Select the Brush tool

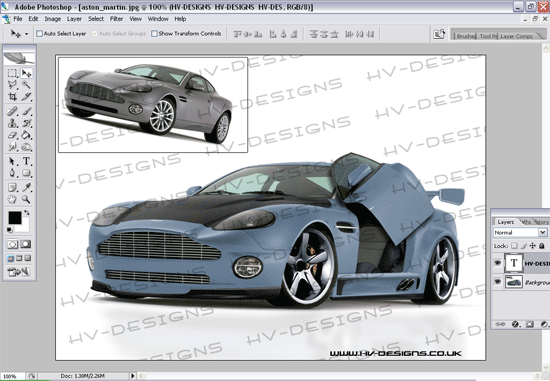tap(26, 112)
